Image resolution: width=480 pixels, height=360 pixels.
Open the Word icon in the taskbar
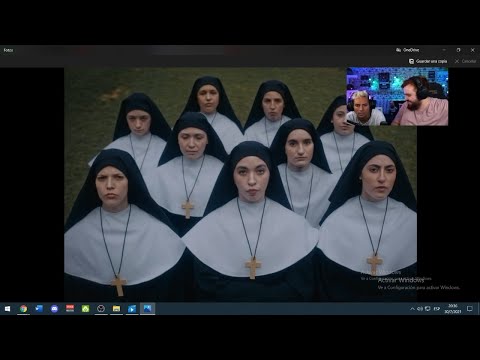click(39, 309)
